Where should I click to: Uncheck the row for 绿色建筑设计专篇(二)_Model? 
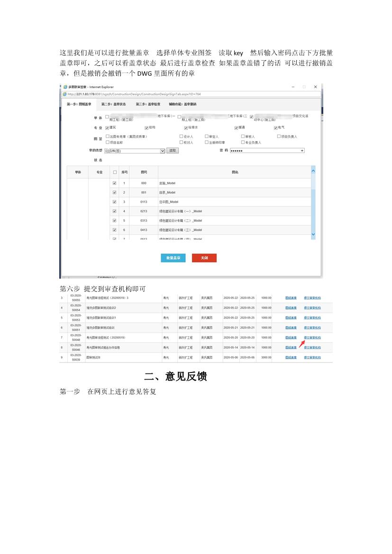(115, 220)
